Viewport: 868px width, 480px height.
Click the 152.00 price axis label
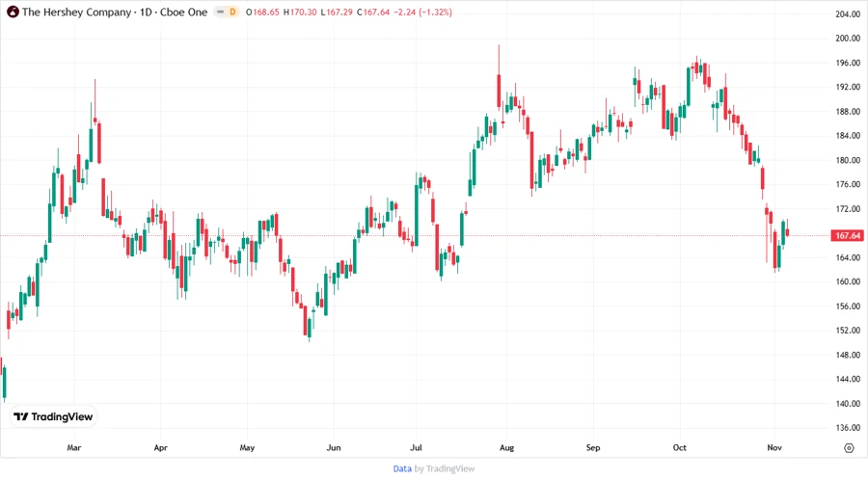point(848,331)
